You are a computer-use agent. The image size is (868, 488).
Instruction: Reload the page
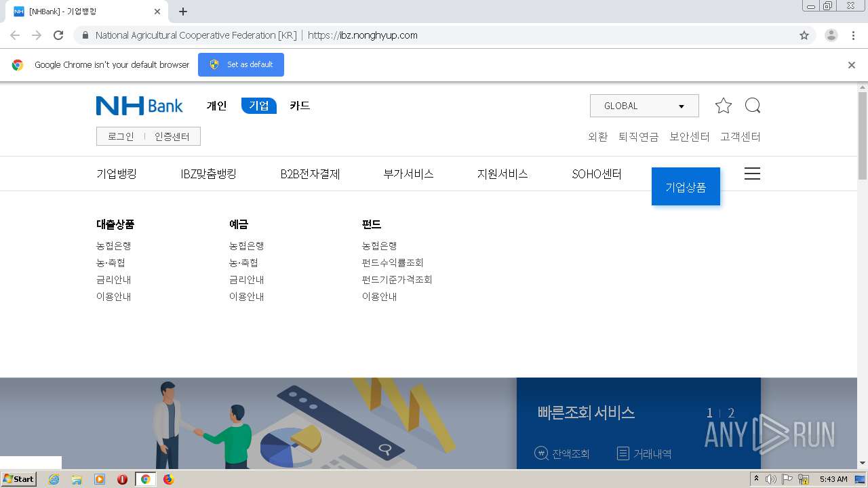pos(58,35)
